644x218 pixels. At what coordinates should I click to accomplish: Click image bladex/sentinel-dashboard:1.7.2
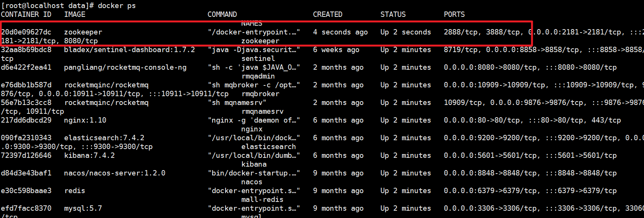pos(129,50)
